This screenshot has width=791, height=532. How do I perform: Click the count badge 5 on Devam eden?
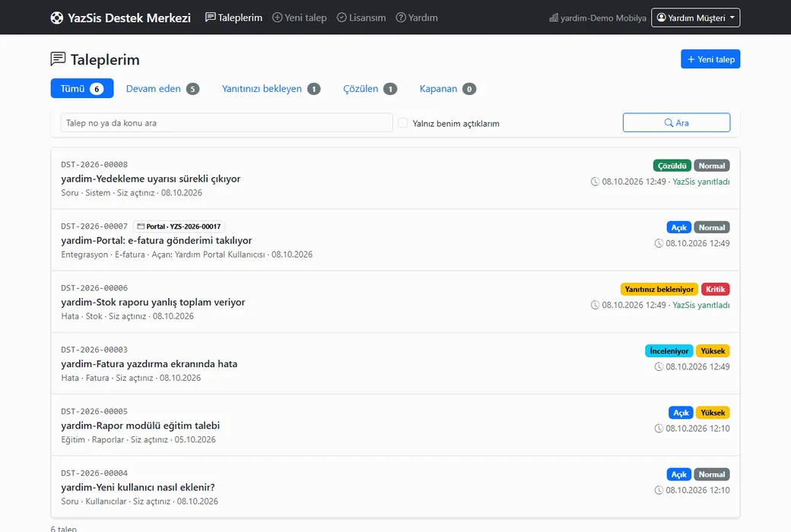coord(192,89)
